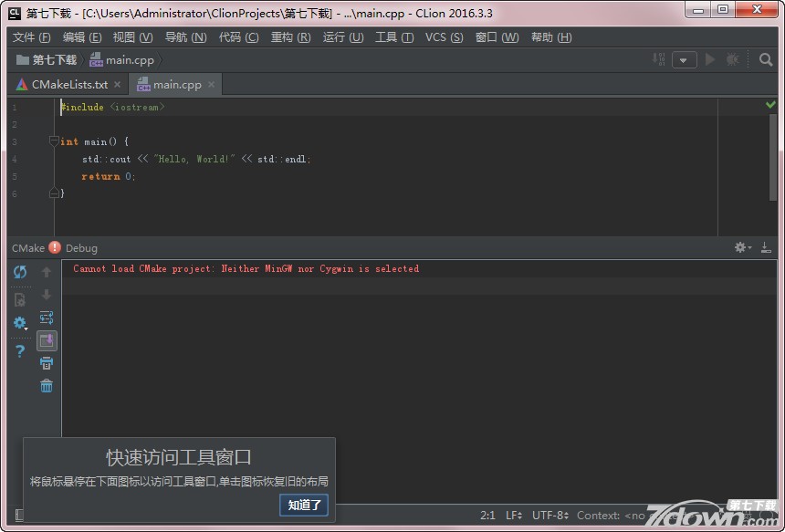Open the run configuration dropdown
Image resolution: width=785 pixels, height=532 pixels.
tap(685, 60)
